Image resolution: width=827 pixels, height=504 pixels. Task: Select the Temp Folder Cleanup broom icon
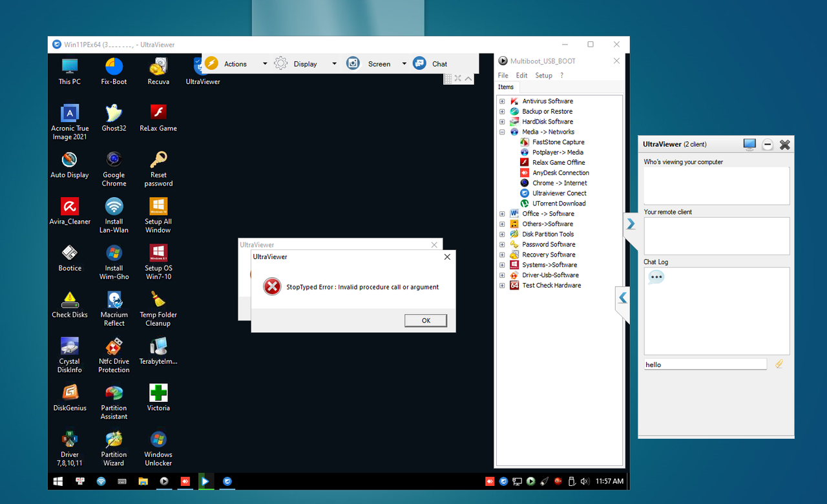pyautogui.click(x=158, y=309)
